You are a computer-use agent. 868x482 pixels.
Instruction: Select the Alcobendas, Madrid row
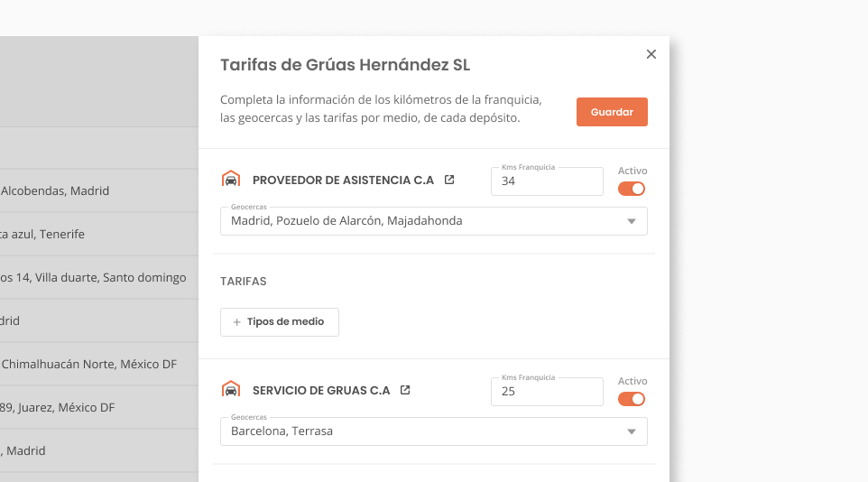99,190
